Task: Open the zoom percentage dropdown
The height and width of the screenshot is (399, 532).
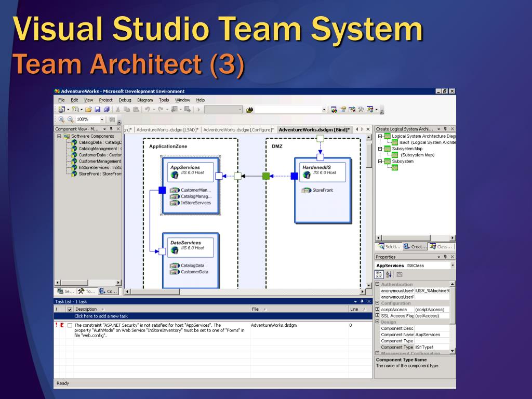Action: click(x=101, y=119)
